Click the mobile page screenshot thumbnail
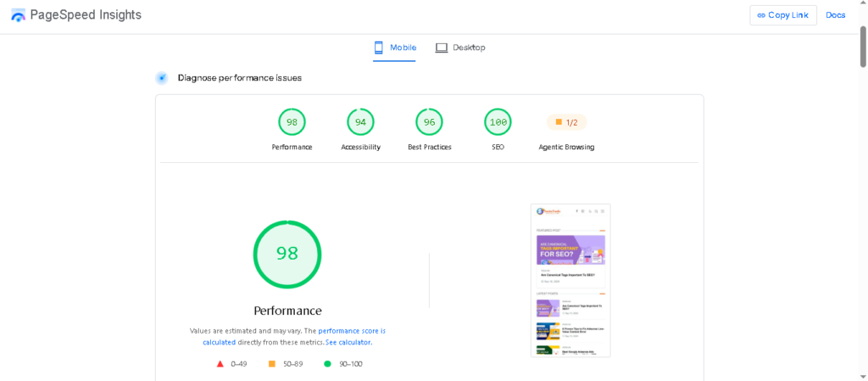The height and width of the screenshot is (381, 868). click(570, 280)
